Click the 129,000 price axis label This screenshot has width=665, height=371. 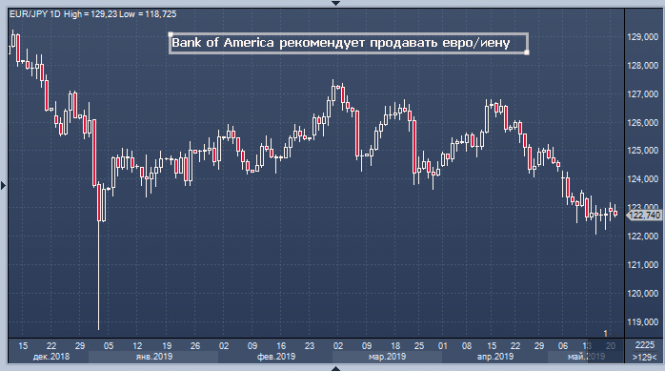(x=643, y=37)
